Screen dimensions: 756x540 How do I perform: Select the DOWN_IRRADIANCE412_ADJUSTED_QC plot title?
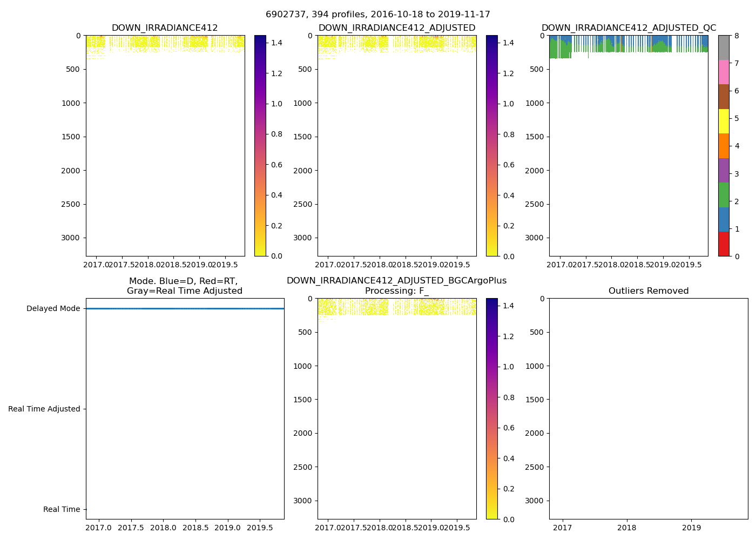[629, 28]
